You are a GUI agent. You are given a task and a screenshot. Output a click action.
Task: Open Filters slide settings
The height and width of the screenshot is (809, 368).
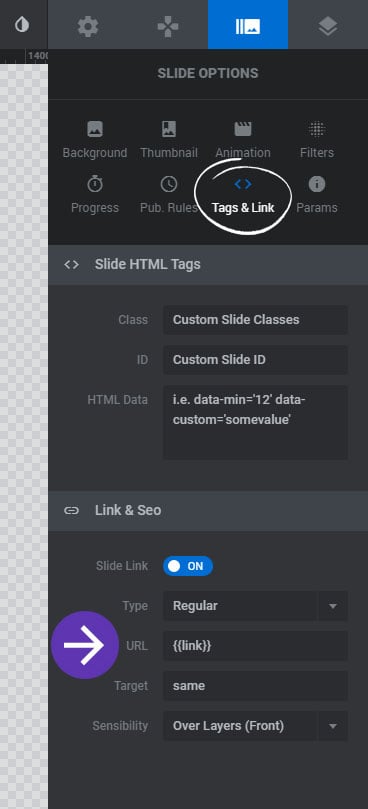tap(316, 140)
